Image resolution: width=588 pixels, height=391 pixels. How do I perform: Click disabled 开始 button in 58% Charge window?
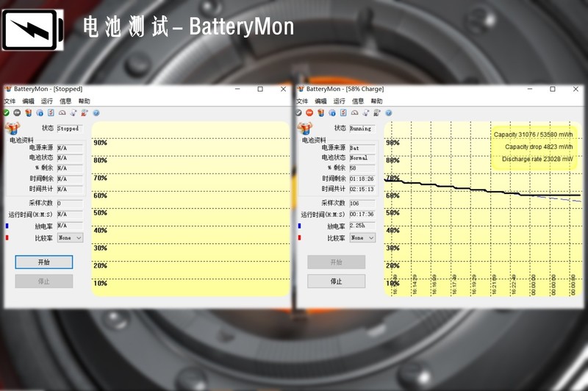click(x=337, y=262)
